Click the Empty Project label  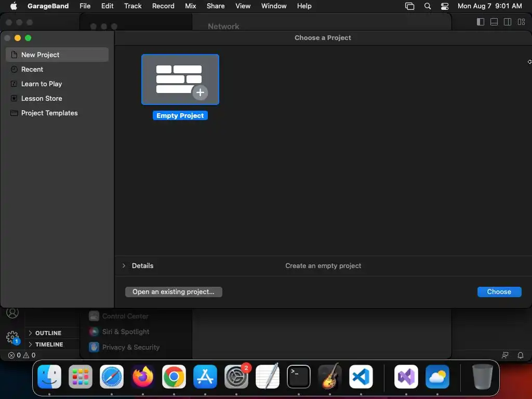tap(180, 116)
